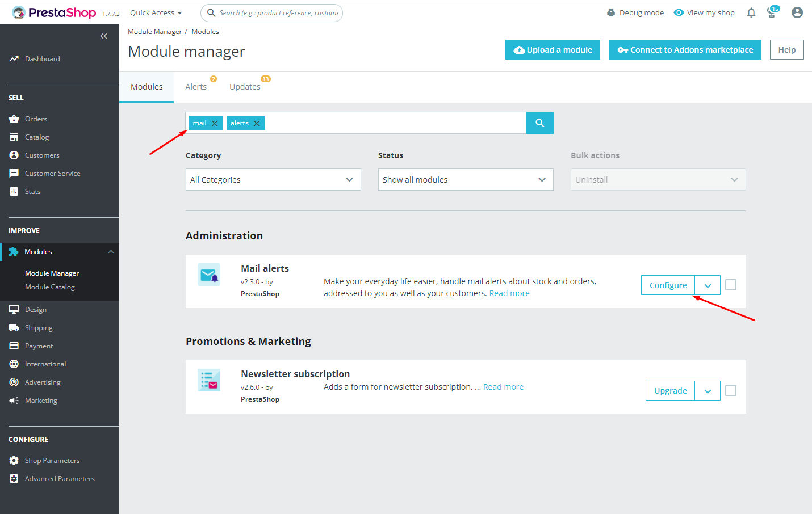812x514 pixels.
Task: Expand Newsletter subscription Upgrade dropdown arrow
Action: (708, 391)
